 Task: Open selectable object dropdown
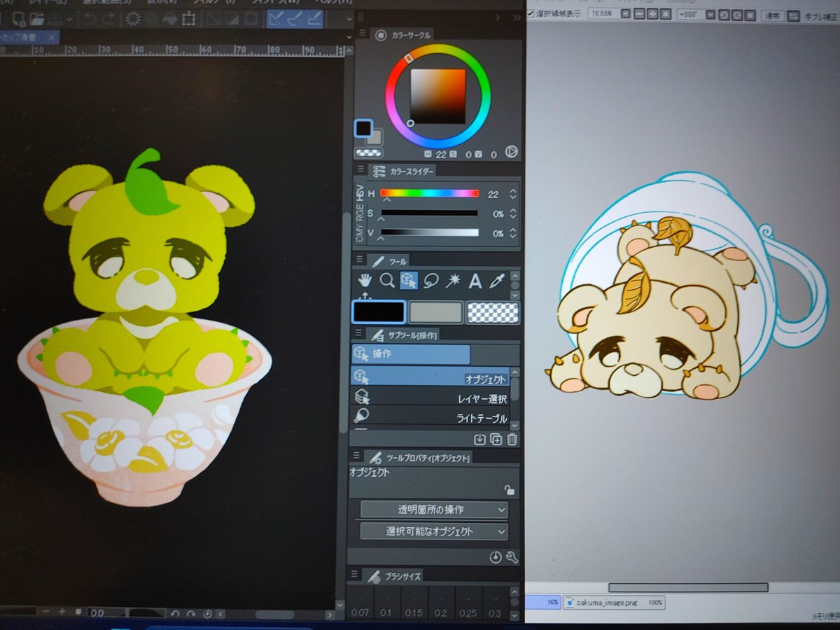[434, 531]
